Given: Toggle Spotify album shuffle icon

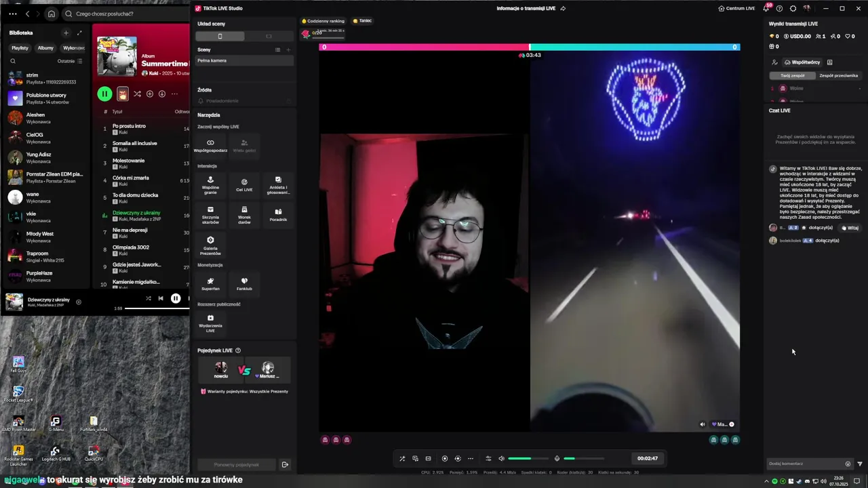Looking at the screenshot, I should [137, 94].
